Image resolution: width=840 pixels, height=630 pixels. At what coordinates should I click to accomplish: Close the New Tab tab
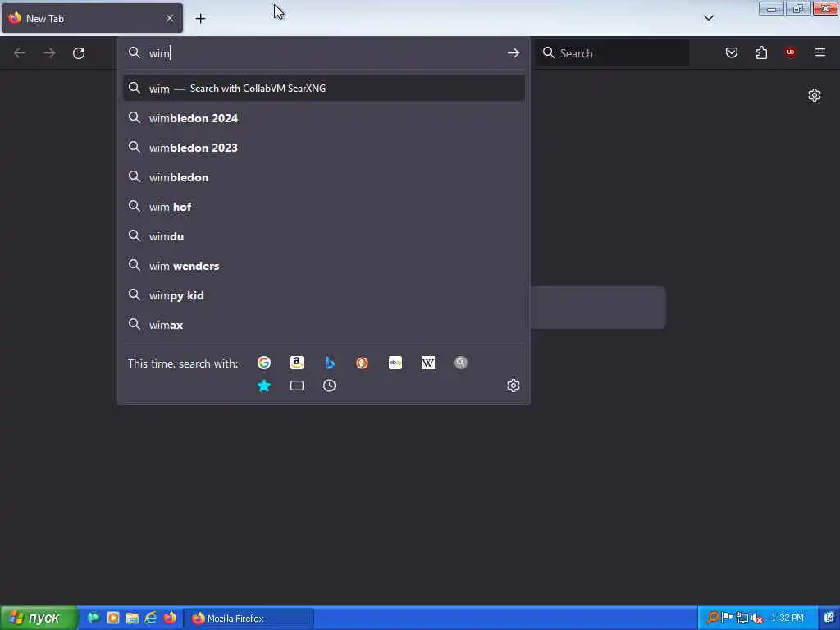(170, 18)
